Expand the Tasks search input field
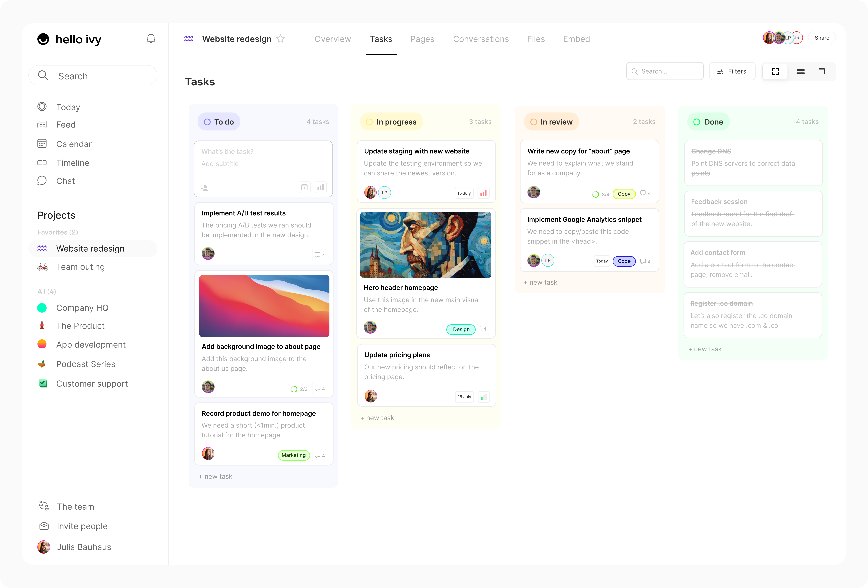 click(x=664, y=71)
